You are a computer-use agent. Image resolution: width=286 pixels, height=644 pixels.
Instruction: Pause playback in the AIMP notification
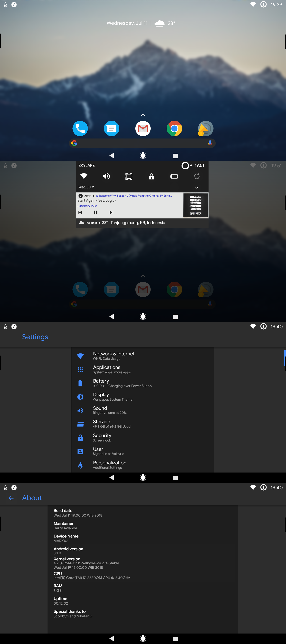[96, 213]
